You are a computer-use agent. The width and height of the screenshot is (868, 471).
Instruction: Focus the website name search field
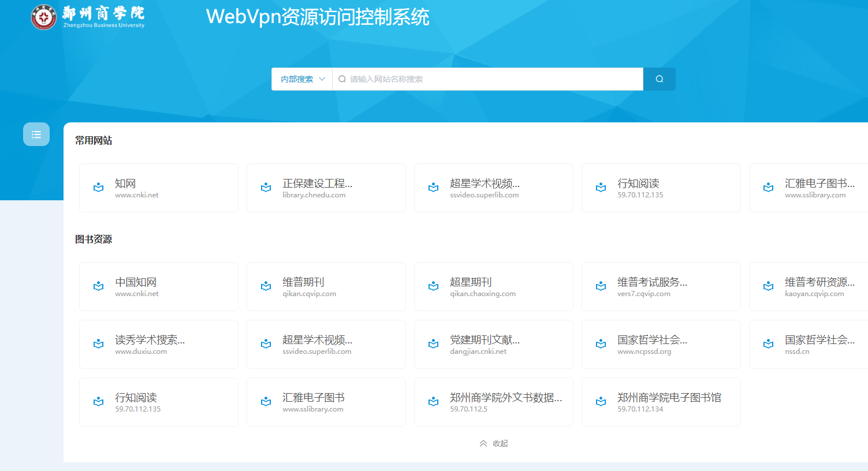(488, 79)
